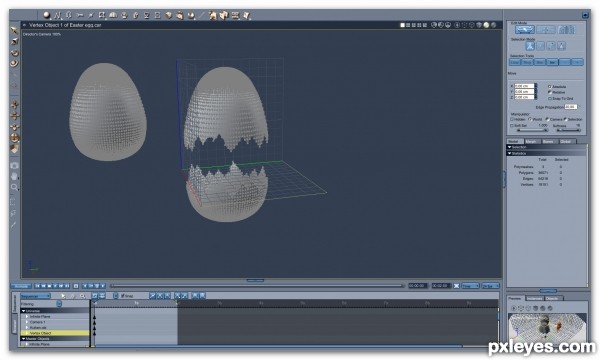Select the Vertex Object row in sequencer
The width and height of the screenshot is (600, 360).
(55, 333)
